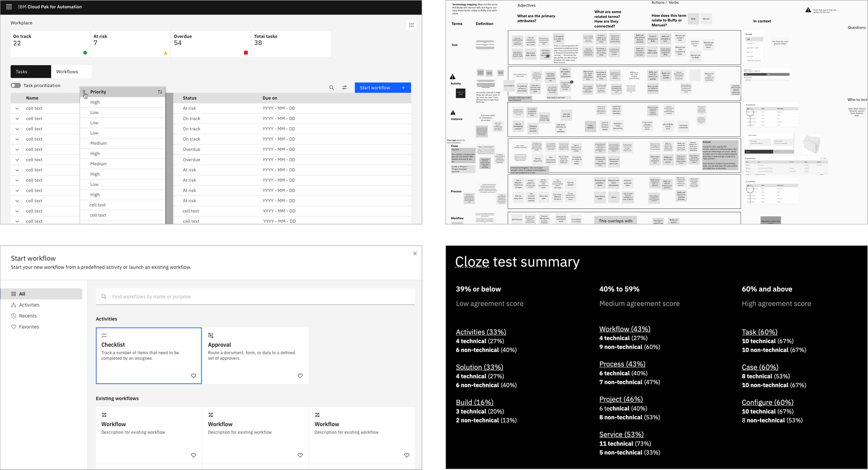Favorite the Approval activity heart icon
Screen dimensions: 868x470
coord(300,376)
